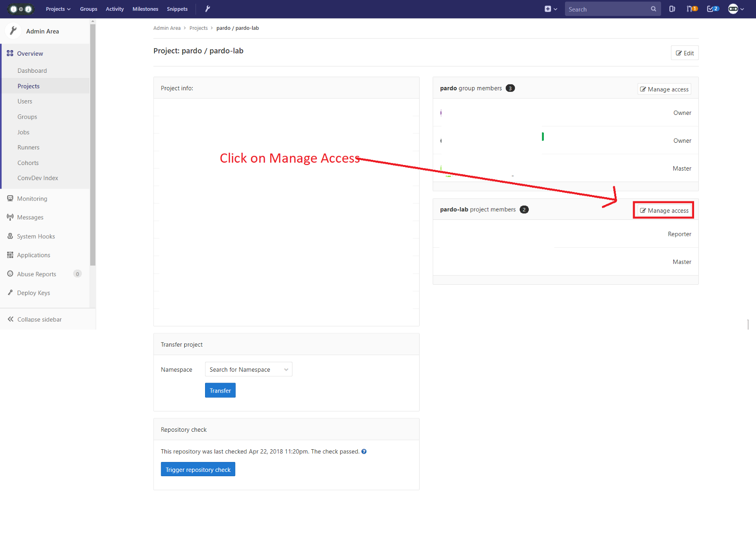This screenshot has width=756, height=541.
Task: Click the Abuse Reports face icon
Action: point(10,274)
